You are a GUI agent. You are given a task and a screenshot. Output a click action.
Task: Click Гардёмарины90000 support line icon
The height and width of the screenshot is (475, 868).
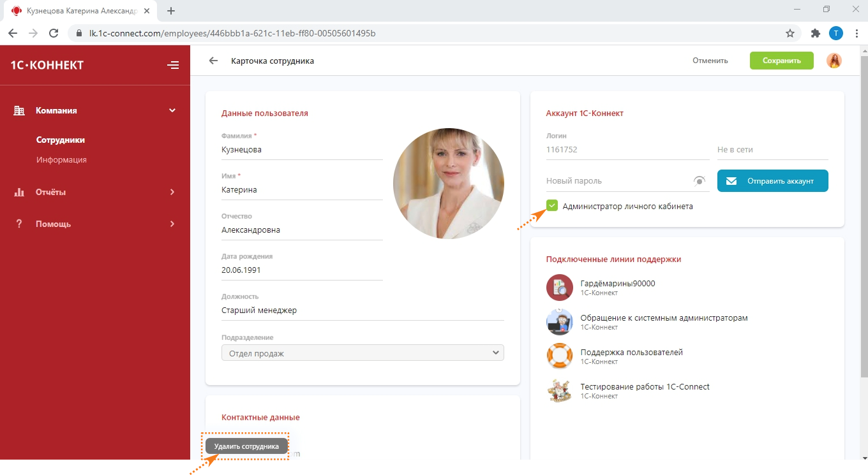point(559,288)
